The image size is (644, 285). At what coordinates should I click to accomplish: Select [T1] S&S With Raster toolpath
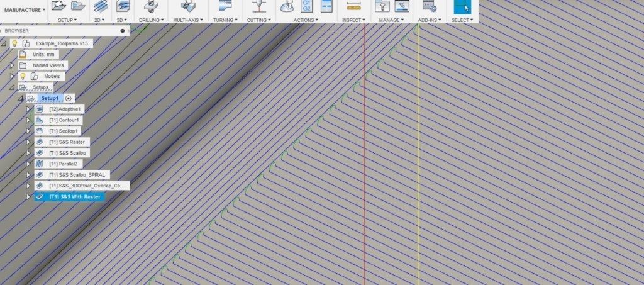pos(69,197)
